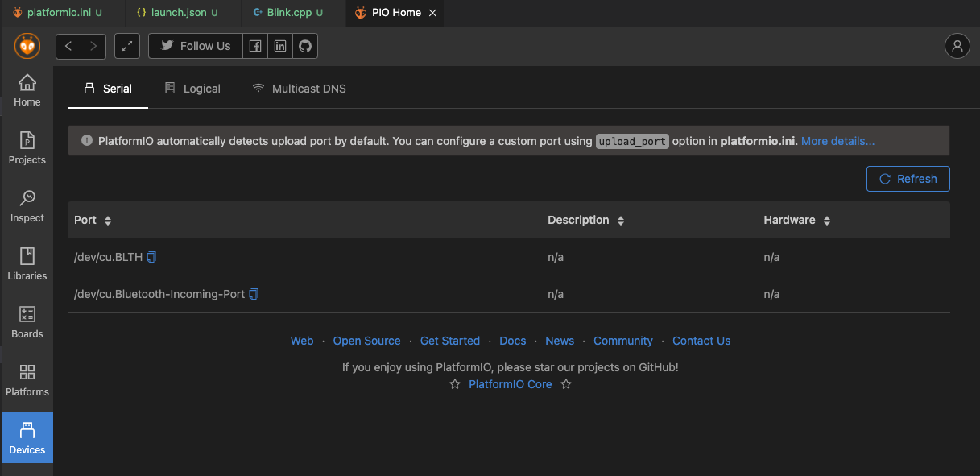980x476 pixels.
Task: Open Projects in the sidebar
Action: [27, 148]
